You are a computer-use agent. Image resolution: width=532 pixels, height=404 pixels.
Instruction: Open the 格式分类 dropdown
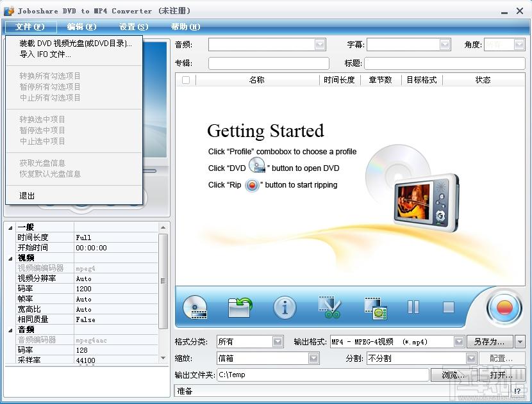pos(278,342)
